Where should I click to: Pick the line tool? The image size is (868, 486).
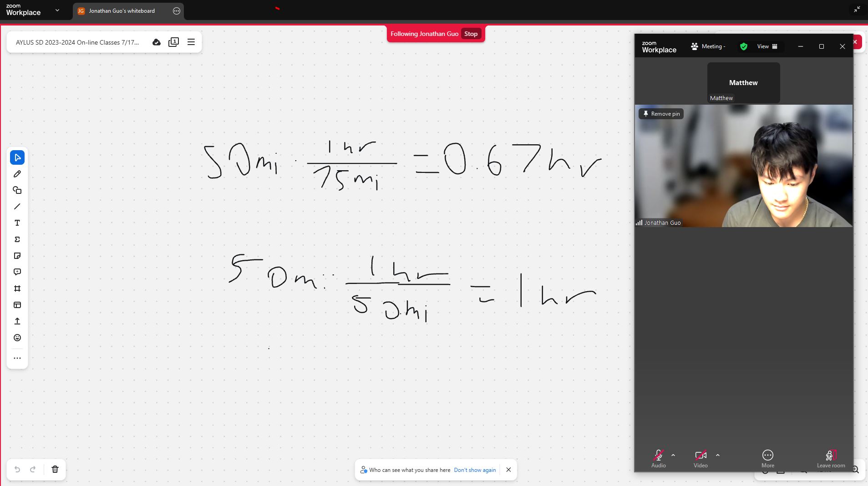coord(17,207)
